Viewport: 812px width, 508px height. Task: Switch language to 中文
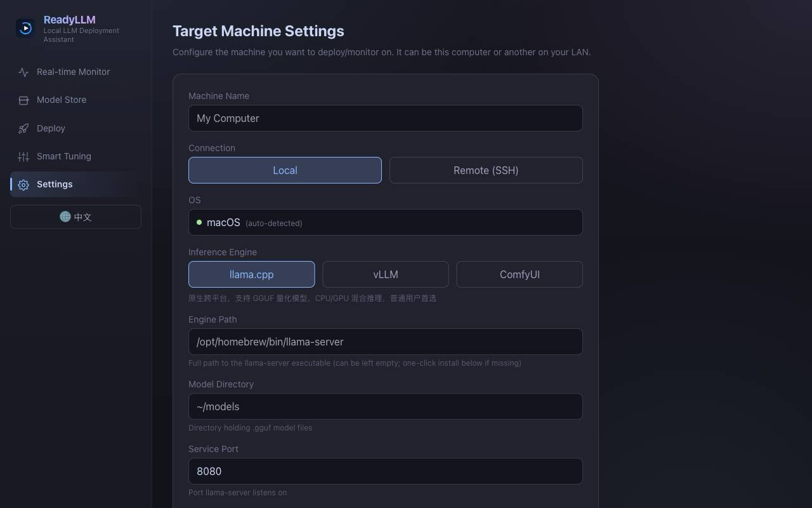tap(75, 217)
